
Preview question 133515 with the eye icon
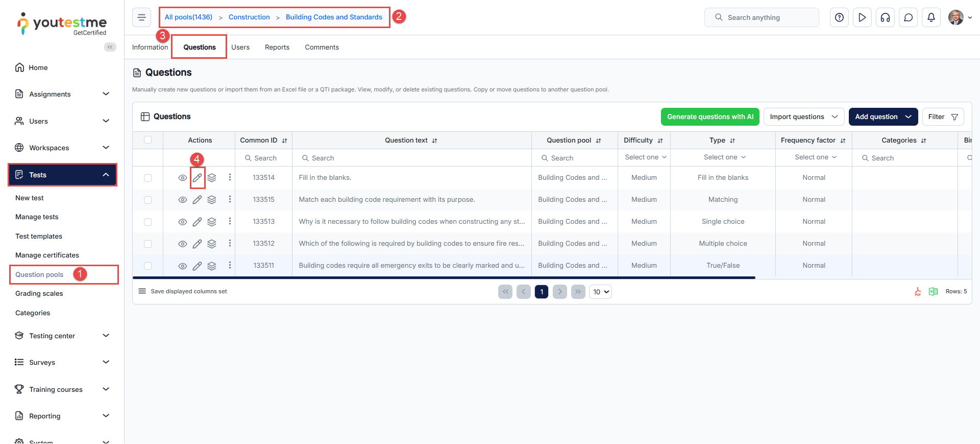click(182, 200)
